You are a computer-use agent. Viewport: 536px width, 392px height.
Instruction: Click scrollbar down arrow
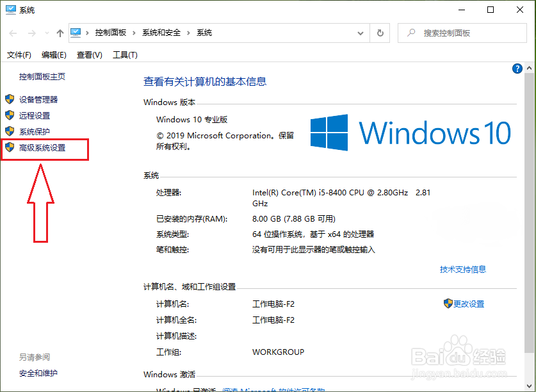529,386
